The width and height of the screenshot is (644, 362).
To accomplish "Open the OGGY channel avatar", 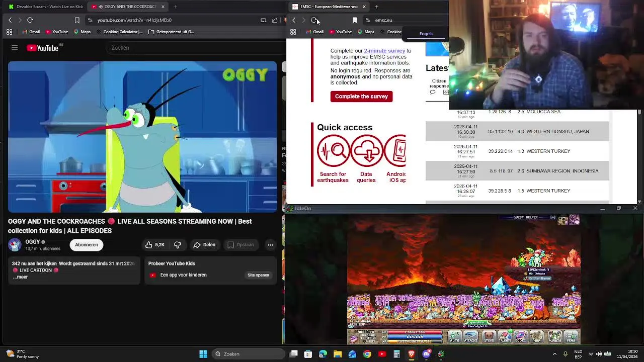I will click(15, 245).
